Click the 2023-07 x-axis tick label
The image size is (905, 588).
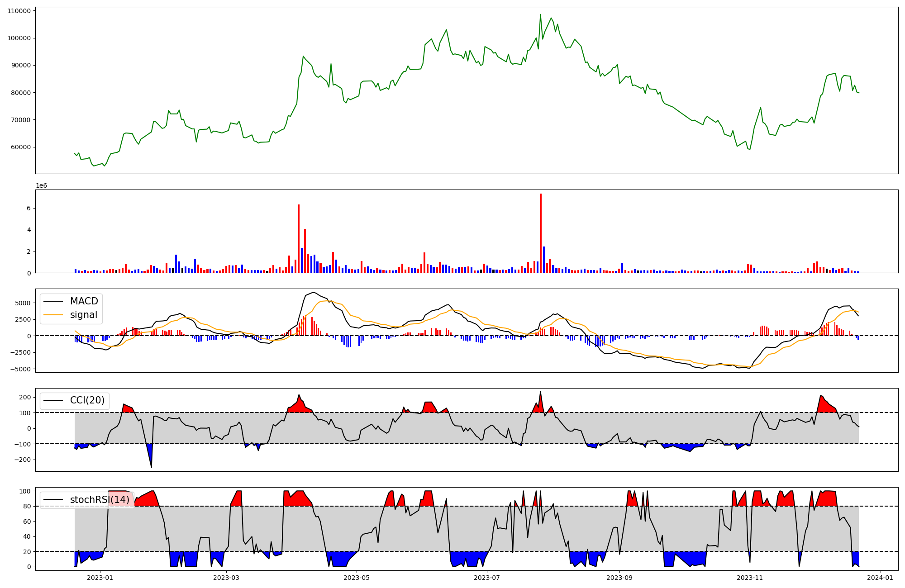[x=487, y=578]
